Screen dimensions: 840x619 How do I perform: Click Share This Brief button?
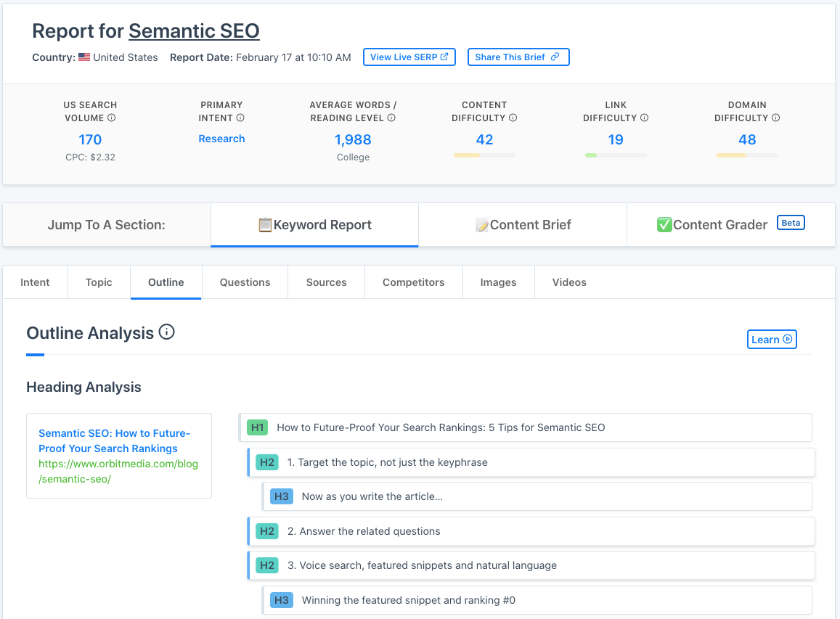(x=518, y=57)
